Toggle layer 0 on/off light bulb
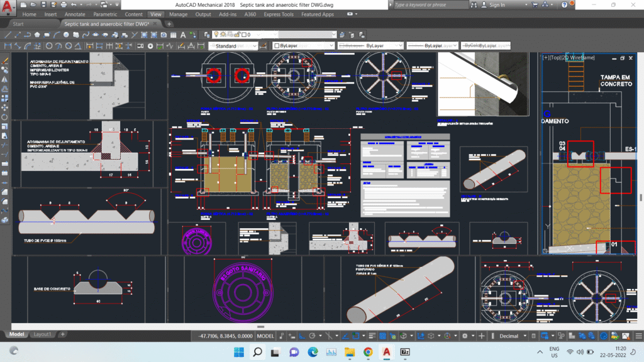The image size is (644, 362). (x=216, y=35)
